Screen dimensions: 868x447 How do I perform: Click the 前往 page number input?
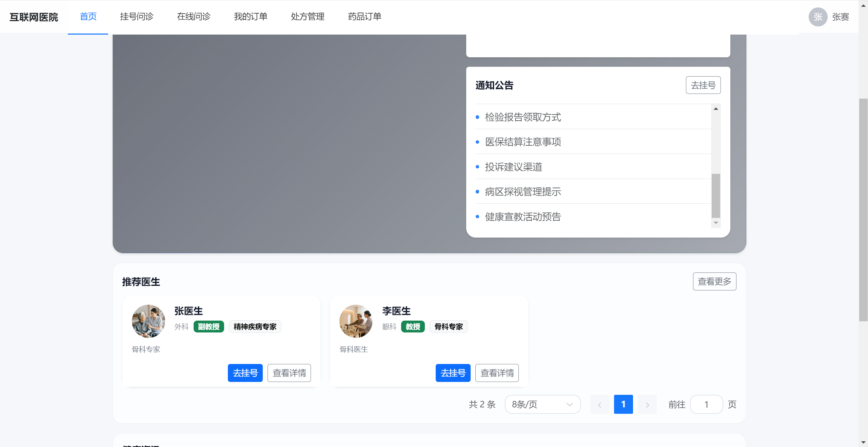click(x=706, y=404)
